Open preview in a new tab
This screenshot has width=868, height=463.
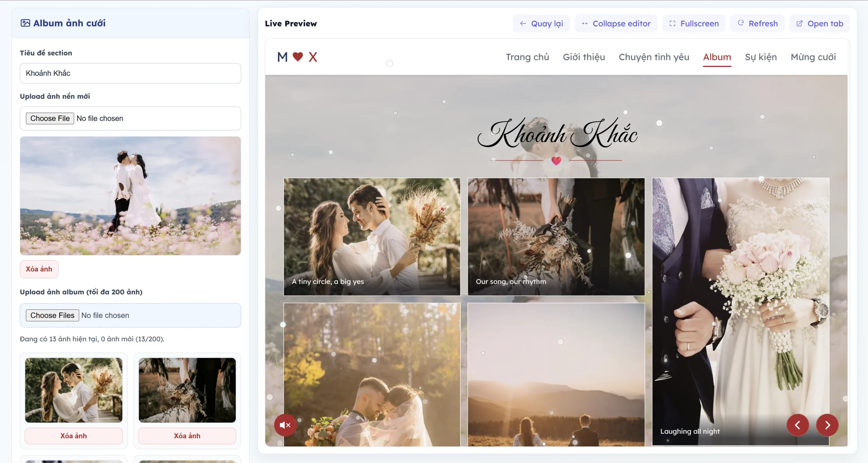tap(820, 23)
